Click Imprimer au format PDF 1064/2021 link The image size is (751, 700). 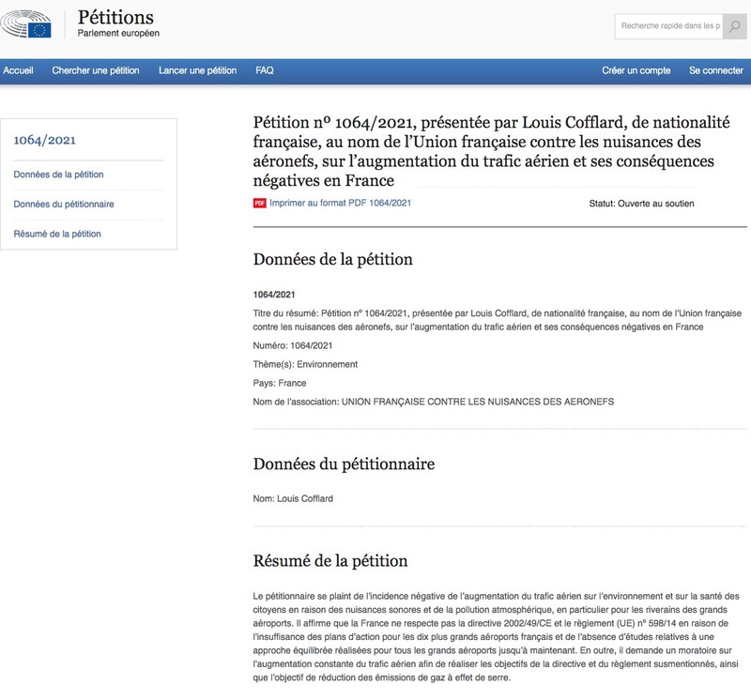pos(340,203)
